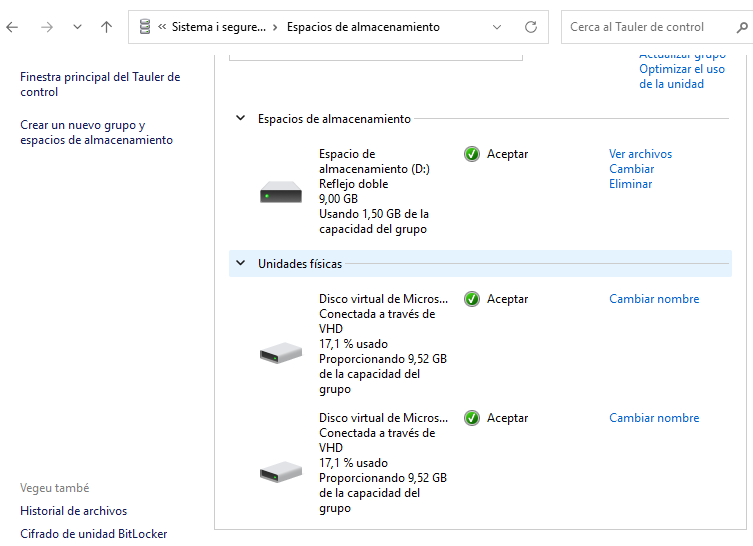The height and width of the screenshot is (546, 753).
Task: Expand the address bar history dropdown
Action: [499, 27]
